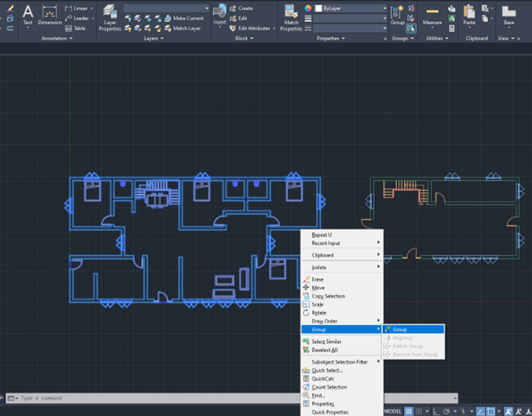Open the linetype dropdown in Properties panel

[x=350, y=28]
